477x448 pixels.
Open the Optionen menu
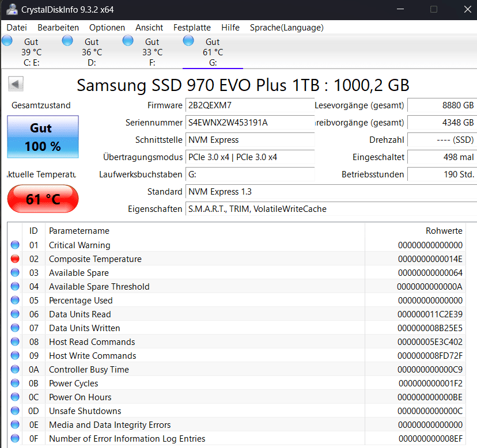[x=107, y=28]
